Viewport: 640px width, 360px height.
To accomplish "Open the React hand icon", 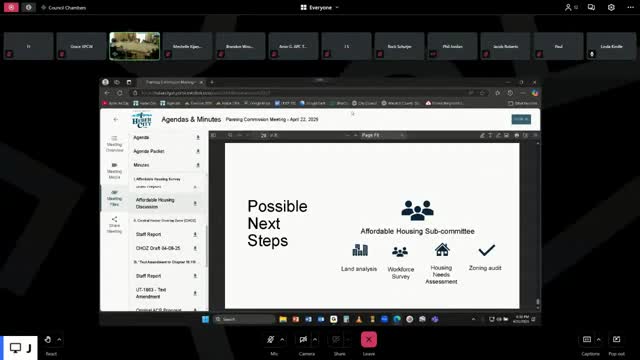I will point(48,340).
